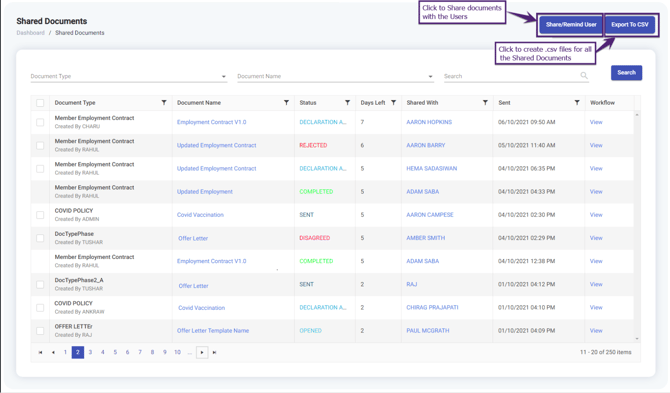View workflow for HEMA SADASIWAN row
This screenshot has height=393, width=670.
[596, 169]
